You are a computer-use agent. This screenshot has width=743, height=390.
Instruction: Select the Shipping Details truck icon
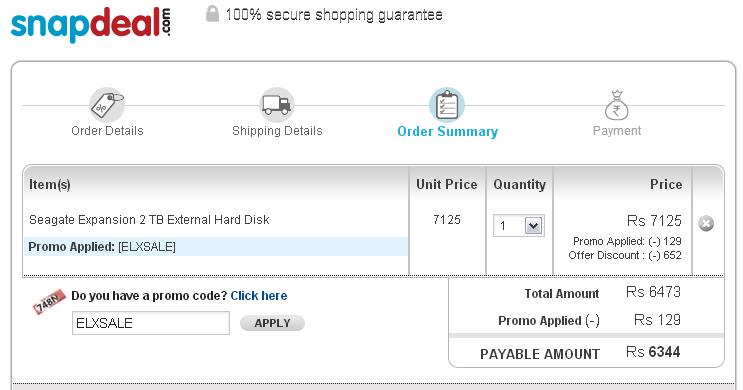pyautogui.click(x=277, y=105)
